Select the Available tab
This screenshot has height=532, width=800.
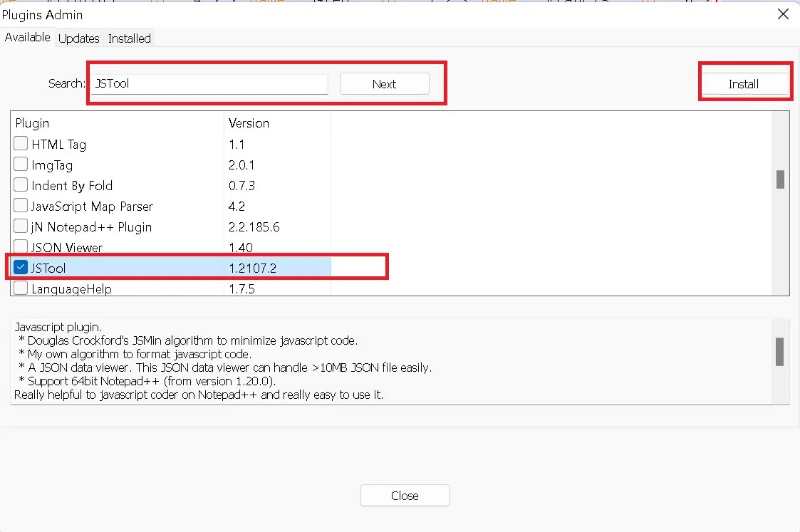coord(28,37)
